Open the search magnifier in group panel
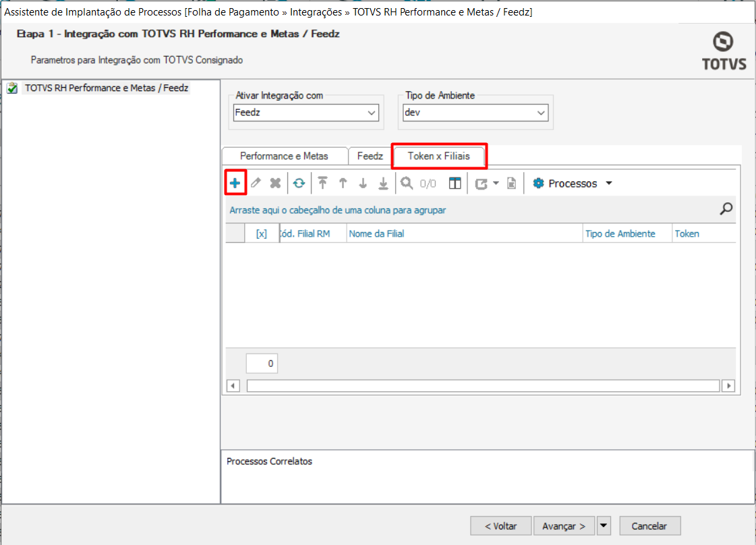The width and height of the screenshot is (756, 545). tap(726, 208)
